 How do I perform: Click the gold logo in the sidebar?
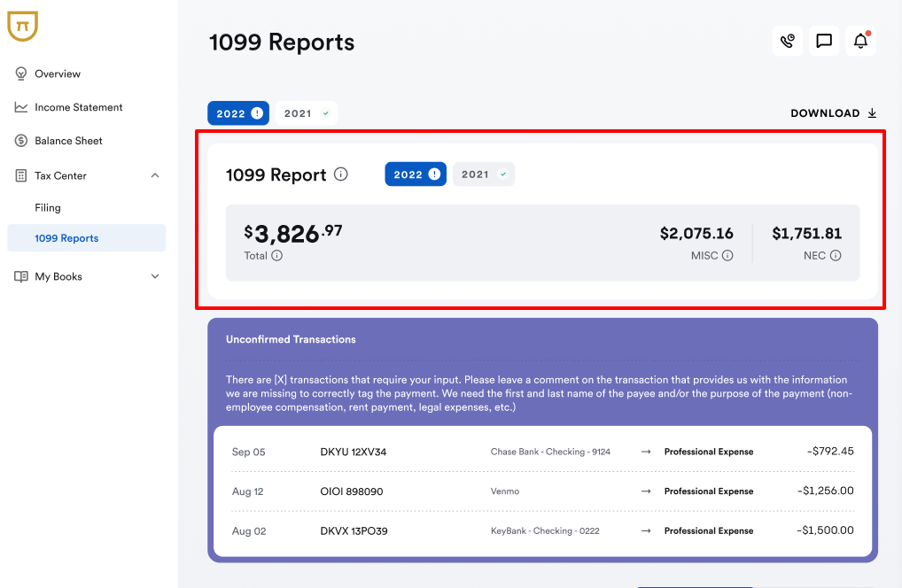(22, 27)
